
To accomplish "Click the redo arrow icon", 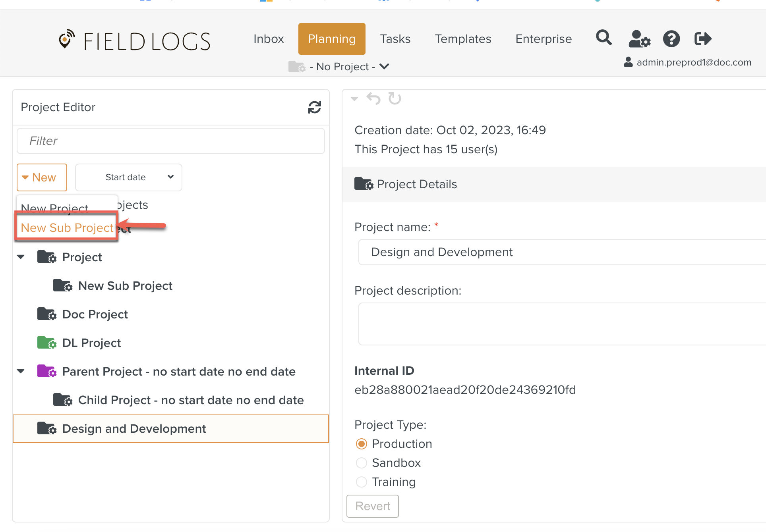I will click(395, 98).
